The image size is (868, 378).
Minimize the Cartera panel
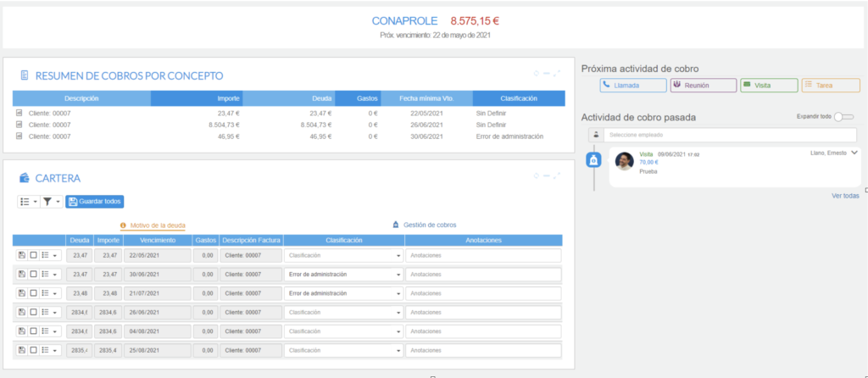[x=546, y=175]
